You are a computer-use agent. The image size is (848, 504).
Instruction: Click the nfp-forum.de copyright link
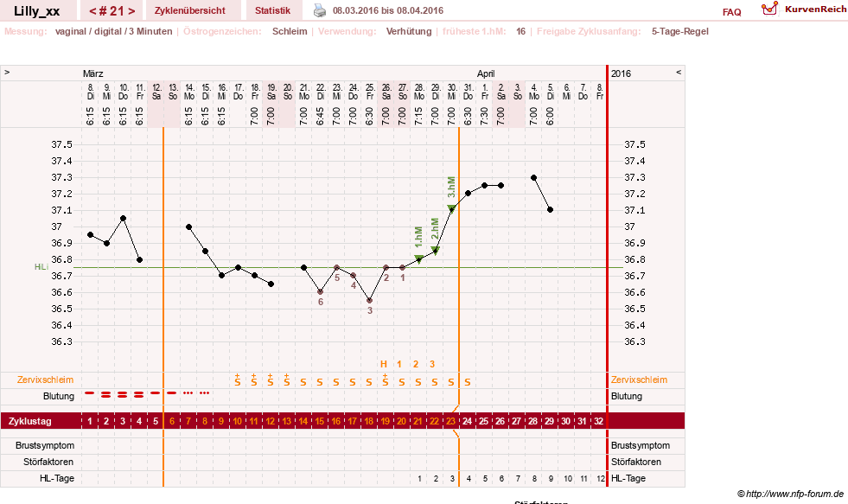[x=790, y=494]
